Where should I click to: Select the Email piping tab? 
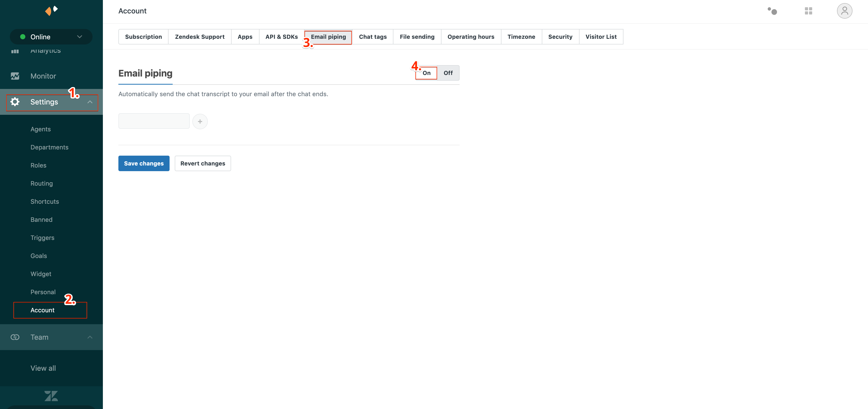click(x=328, y=37)
